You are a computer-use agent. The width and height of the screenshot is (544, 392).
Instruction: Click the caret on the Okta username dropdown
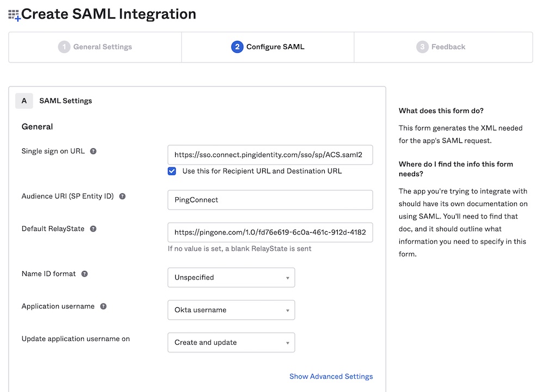coord(288,310)
